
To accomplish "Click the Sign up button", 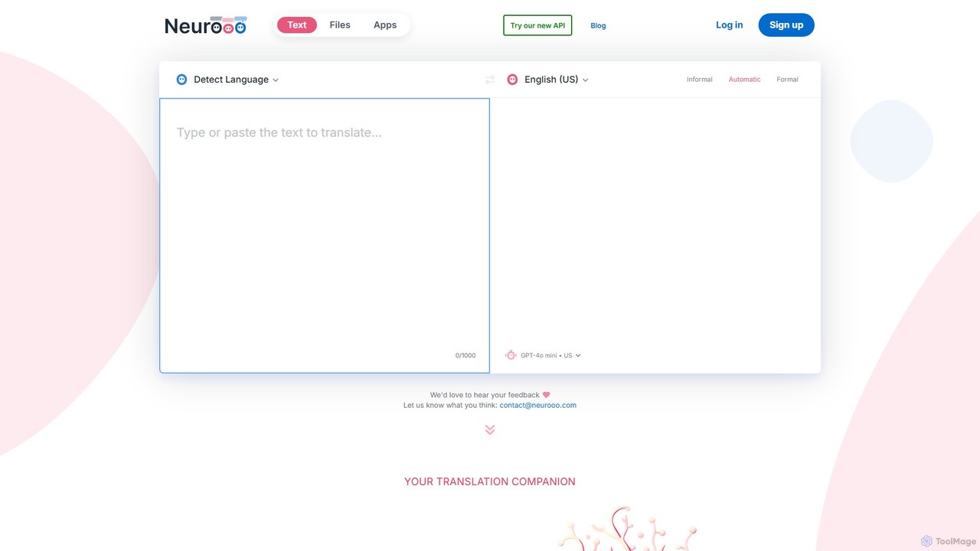I will 786,25.
